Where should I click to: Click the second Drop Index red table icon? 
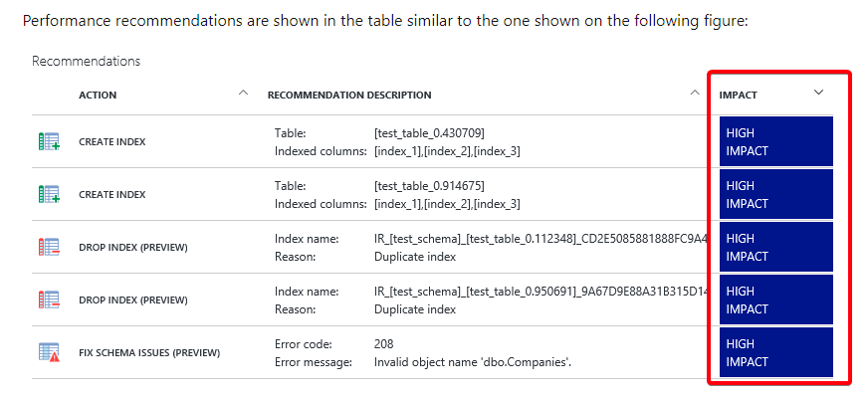[x=49, y=300]
